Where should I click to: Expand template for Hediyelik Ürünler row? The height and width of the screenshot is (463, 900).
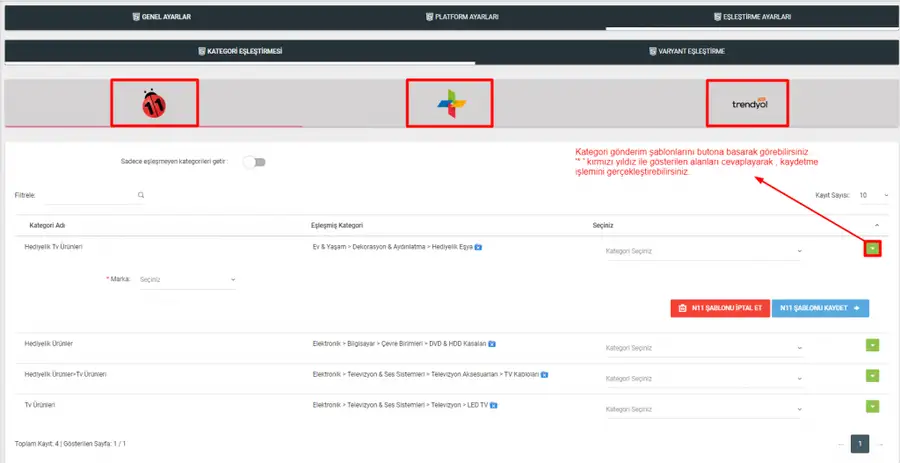click(872, 345)
